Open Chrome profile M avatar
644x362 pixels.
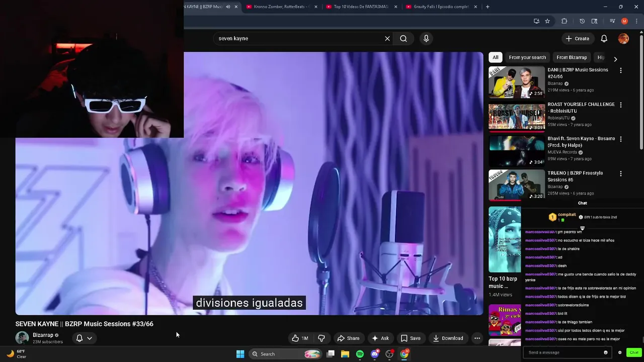click(x=624, y=21)
